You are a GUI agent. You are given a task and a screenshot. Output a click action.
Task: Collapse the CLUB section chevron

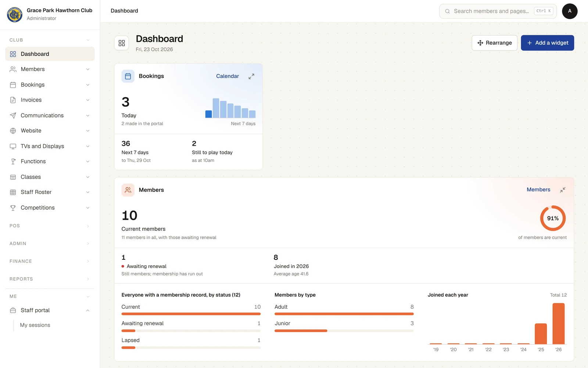[88, 40]
